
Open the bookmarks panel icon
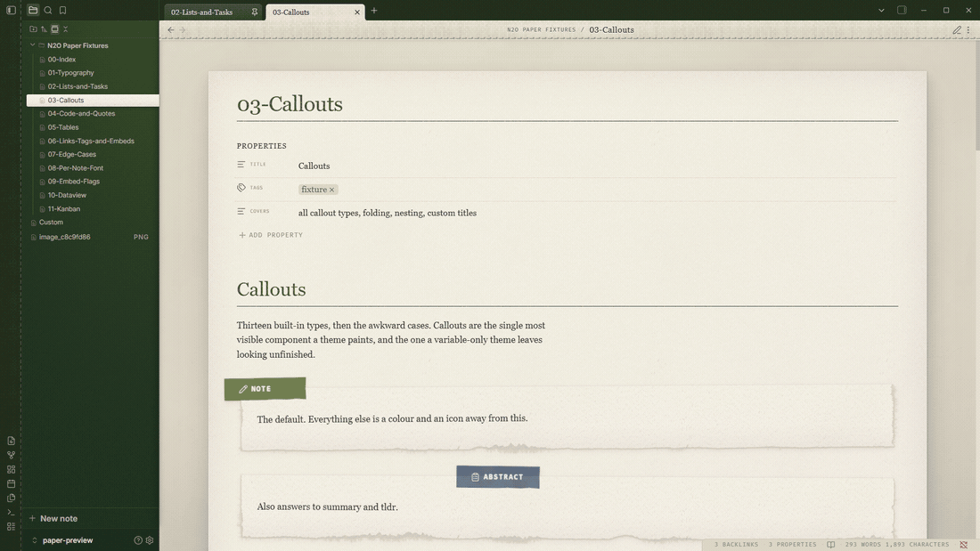point(63,10)
